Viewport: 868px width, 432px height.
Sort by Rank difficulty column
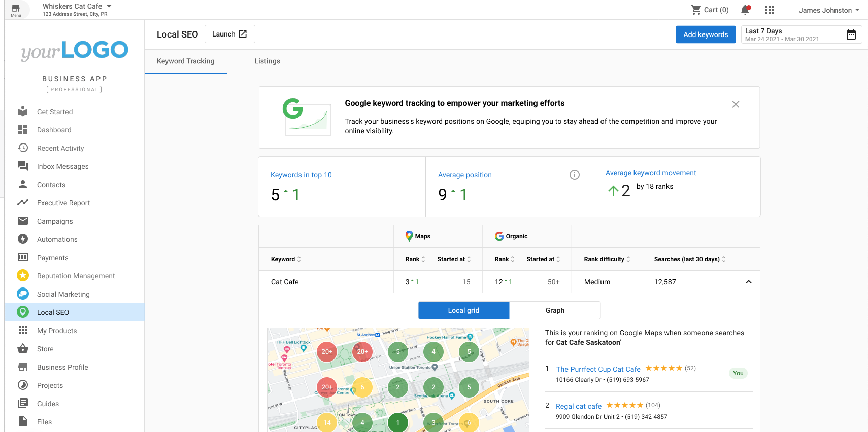pyautogui.click(x=607, y=259)
